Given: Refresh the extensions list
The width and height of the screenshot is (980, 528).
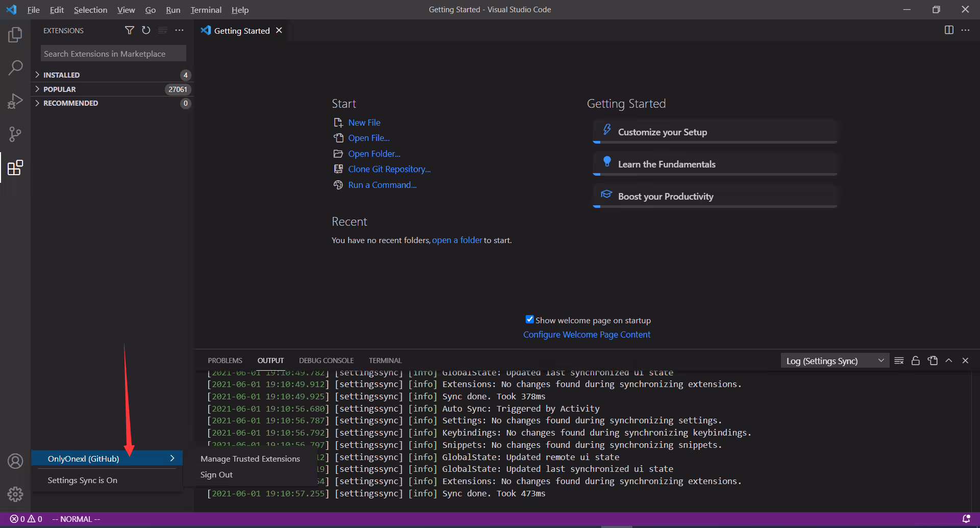Looking at the screenshot, I should (x=146, y=31).
